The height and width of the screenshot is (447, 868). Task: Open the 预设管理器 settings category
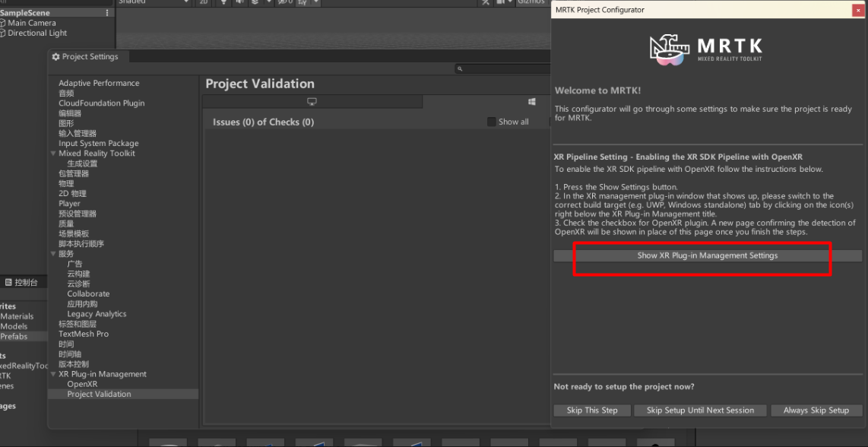[78, 214]
